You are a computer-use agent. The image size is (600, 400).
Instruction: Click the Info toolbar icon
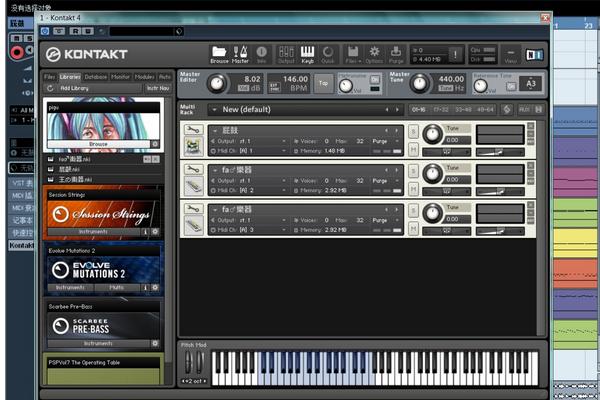click(262, 55)
